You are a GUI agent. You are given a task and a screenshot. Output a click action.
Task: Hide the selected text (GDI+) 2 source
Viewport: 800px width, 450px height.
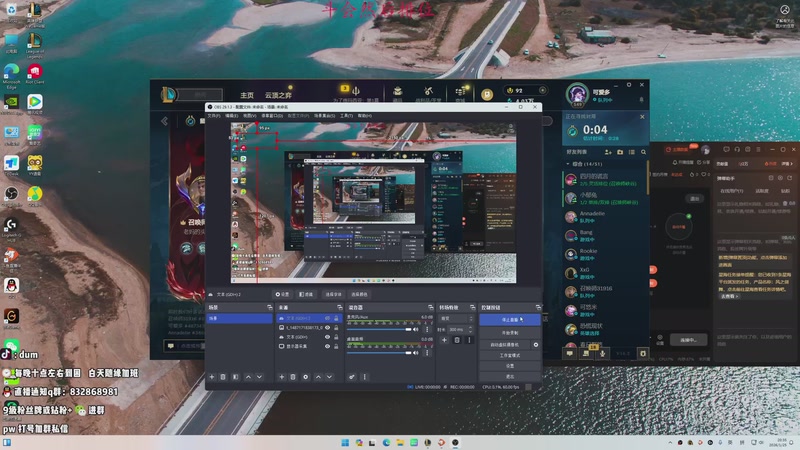click(x=327, y=318)
